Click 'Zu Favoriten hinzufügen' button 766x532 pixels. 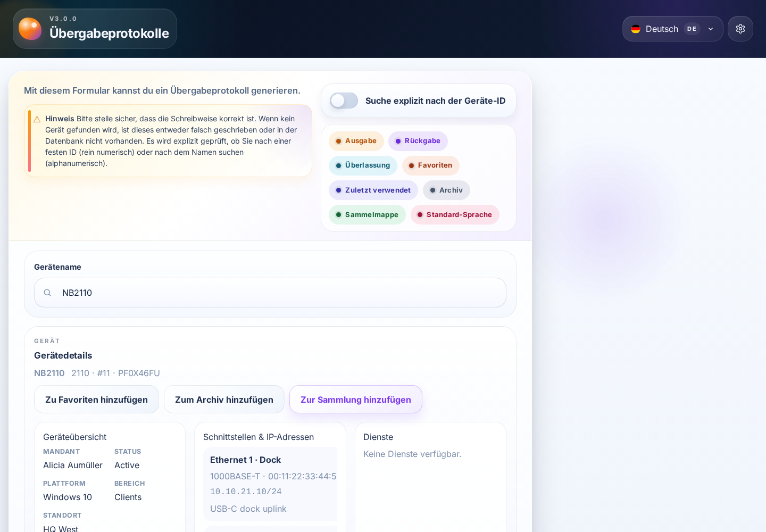pos(96,400)
